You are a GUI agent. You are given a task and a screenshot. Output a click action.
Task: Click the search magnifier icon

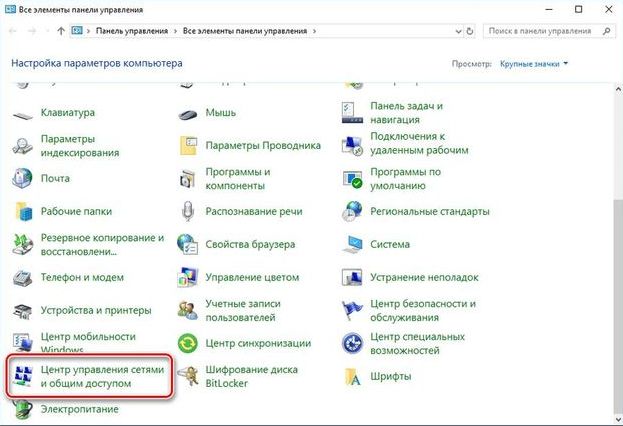[x=606, y=31]
